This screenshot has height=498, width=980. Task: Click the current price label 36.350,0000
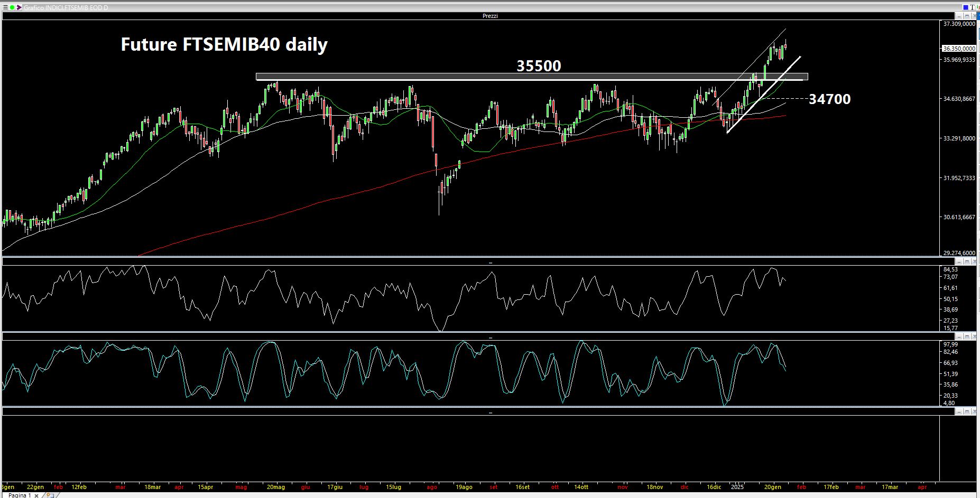(959, 48)
